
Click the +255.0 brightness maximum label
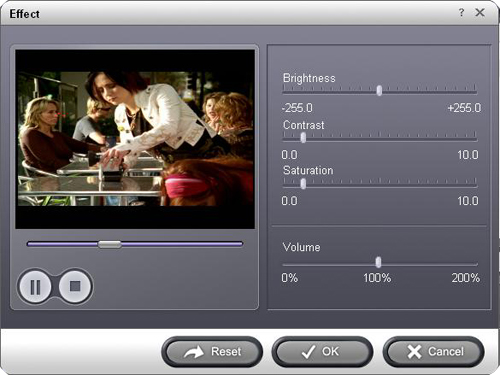pos(464,108)
